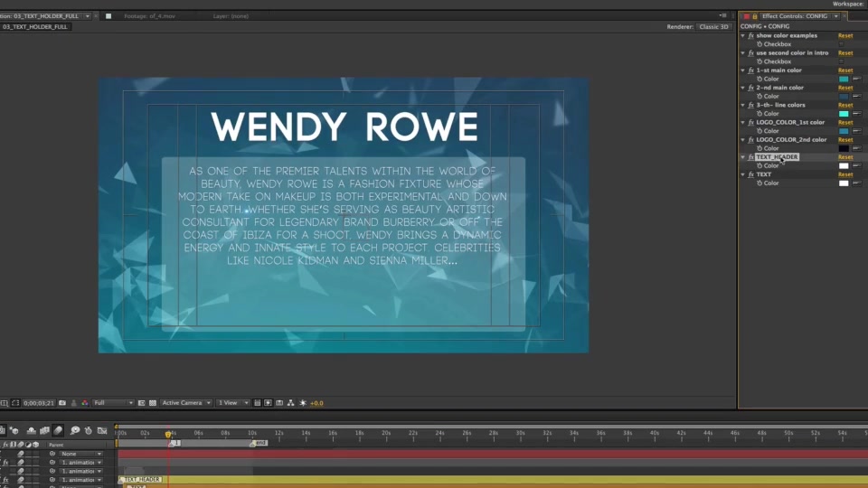Click the 03_TEXT_HOLDER_FULL breadcrumb tab
Viewport: 868px width, 488px height.
coord(35,26)
